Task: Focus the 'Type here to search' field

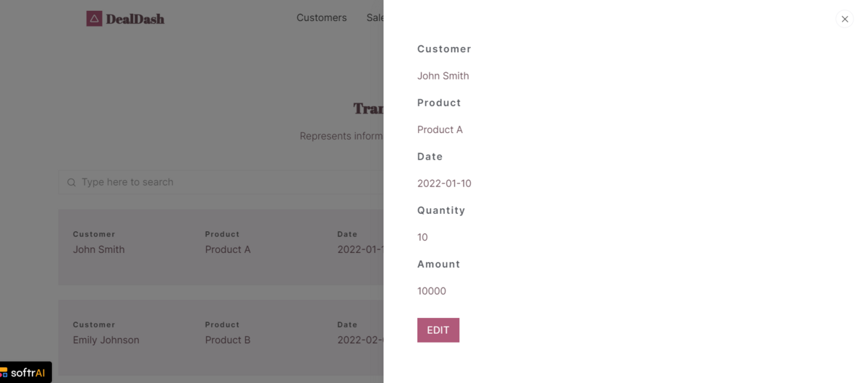Action: (x=221, y=182)
